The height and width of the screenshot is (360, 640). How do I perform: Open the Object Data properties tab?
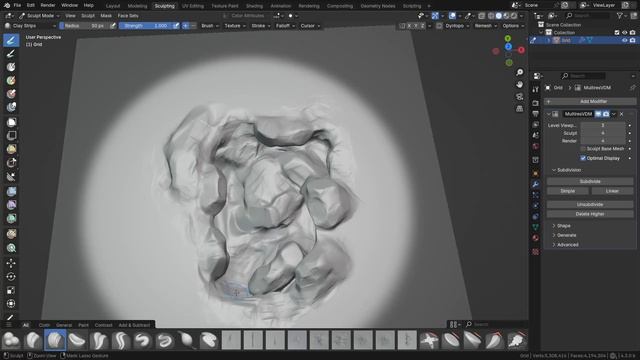coord(536,227)
